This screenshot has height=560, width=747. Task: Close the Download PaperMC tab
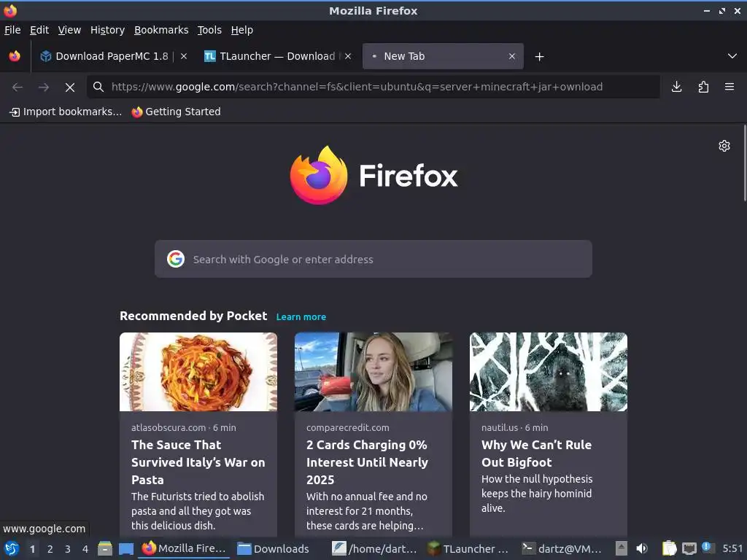[184, 56]
